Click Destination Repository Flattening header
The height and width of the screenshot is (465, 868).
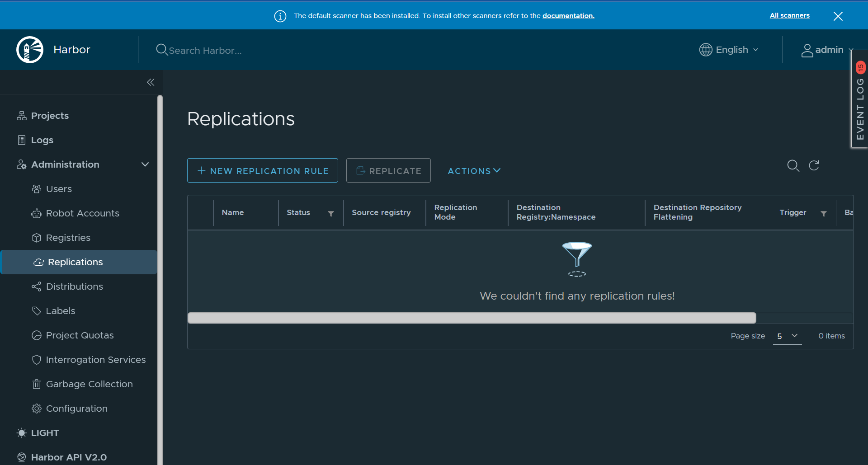click(697, 212)
